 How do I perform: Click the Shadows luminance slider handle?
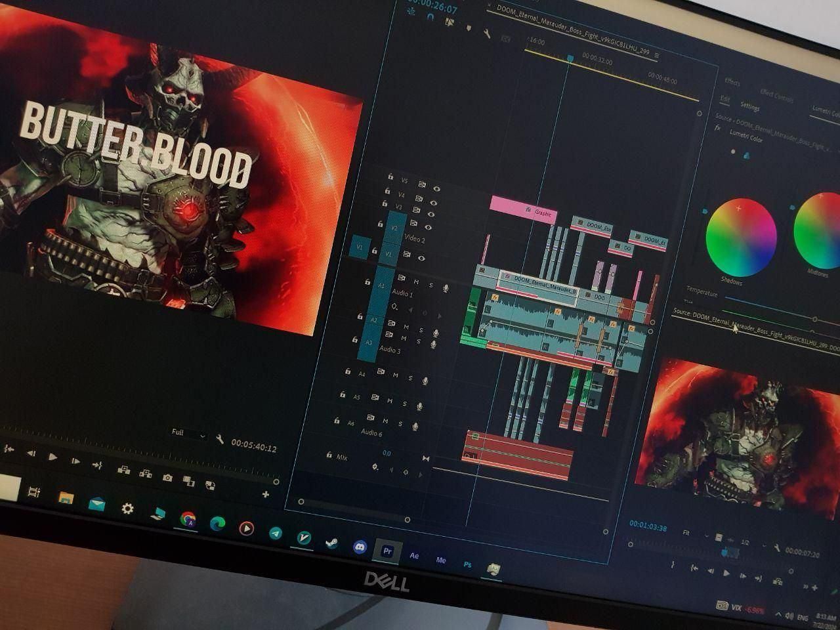click(705, 211)
